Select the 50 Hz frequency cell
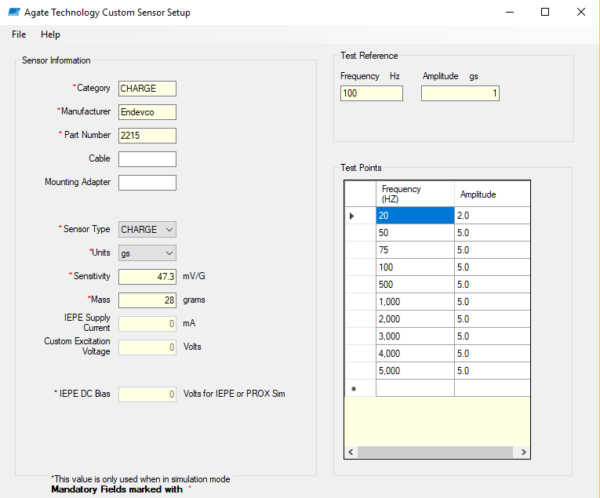Image resolution: width=600 pixels, height=498 pixels. click(x=415, y=233)
